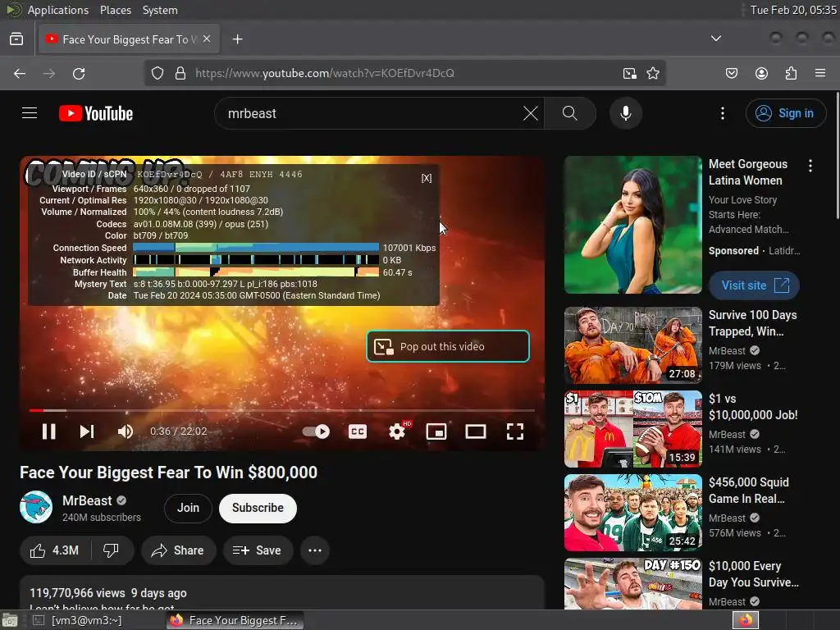Click picture-in-picture icon in address bar
Image resolution: width=840 pixels, height=630 pixels.
pos(629,73)
